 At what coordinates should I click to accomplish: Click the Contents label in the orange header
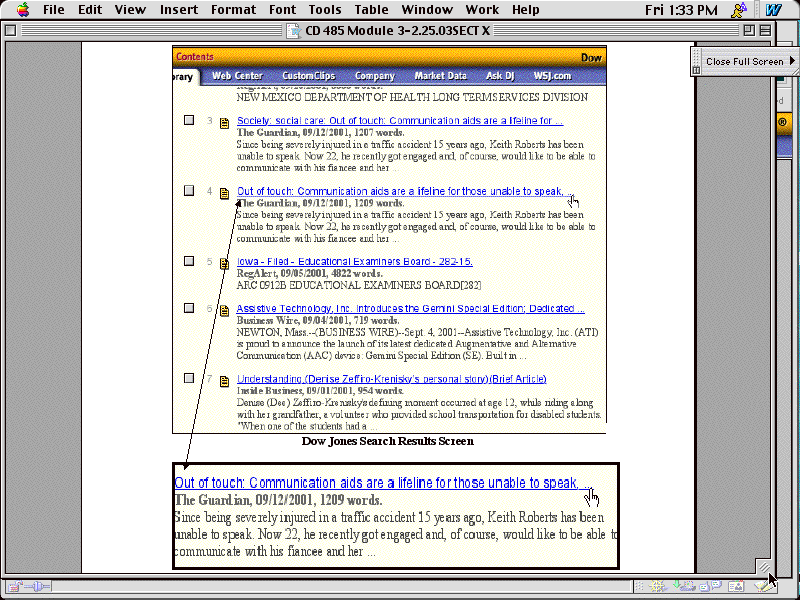(194, 57)
